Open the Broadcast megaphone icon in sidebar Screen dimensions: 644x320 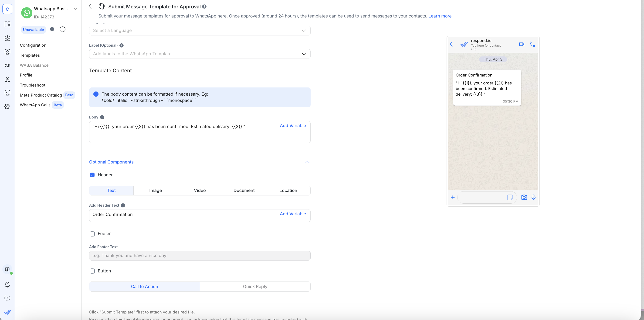pos(7,65)
